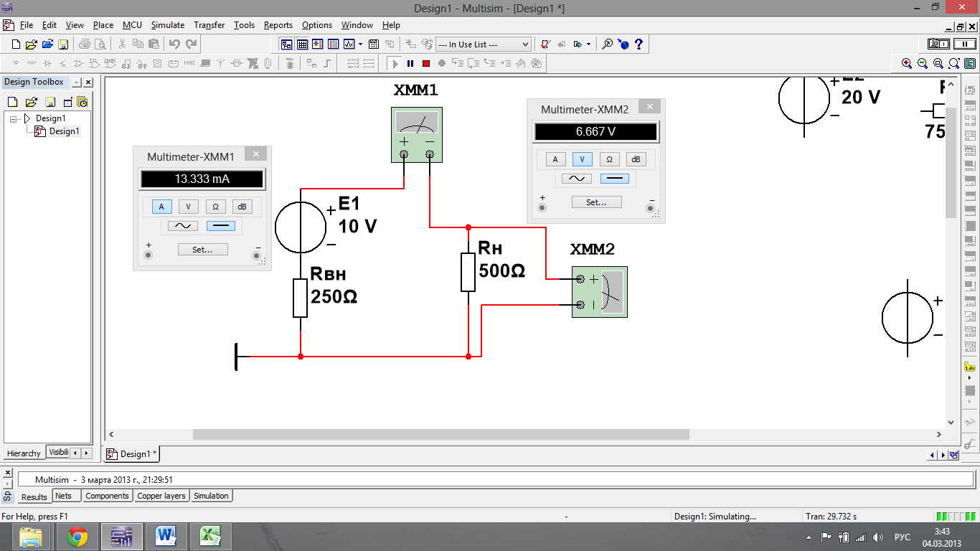
Task: Click the Redo arrow icon
Action: point(192,44)
